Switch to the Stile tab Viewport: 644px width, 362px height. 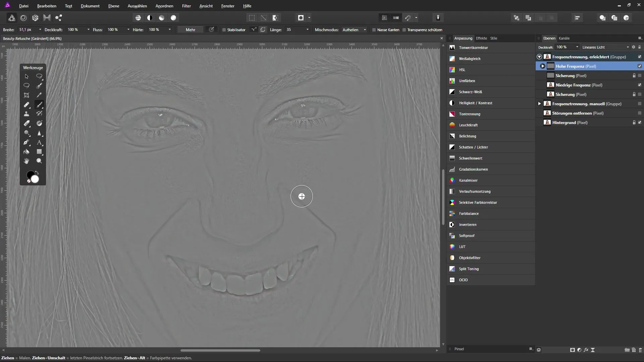[494, 38]
